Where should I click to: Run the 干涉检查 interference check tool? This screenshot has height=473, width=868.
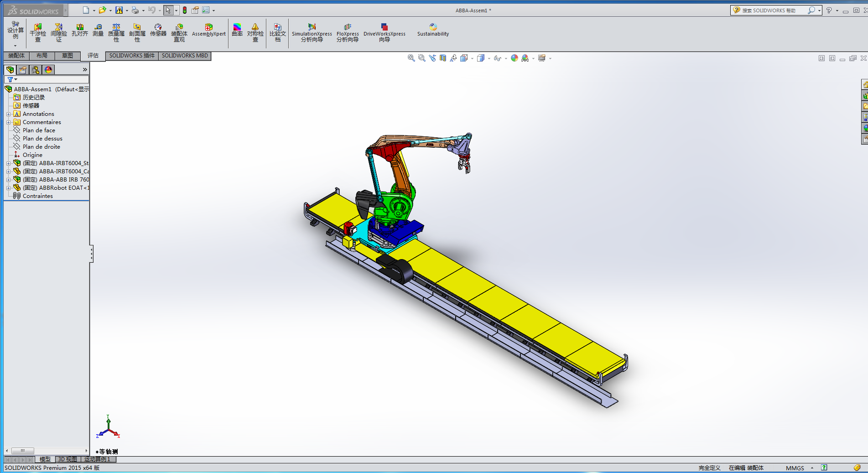(x=38, y=33)
